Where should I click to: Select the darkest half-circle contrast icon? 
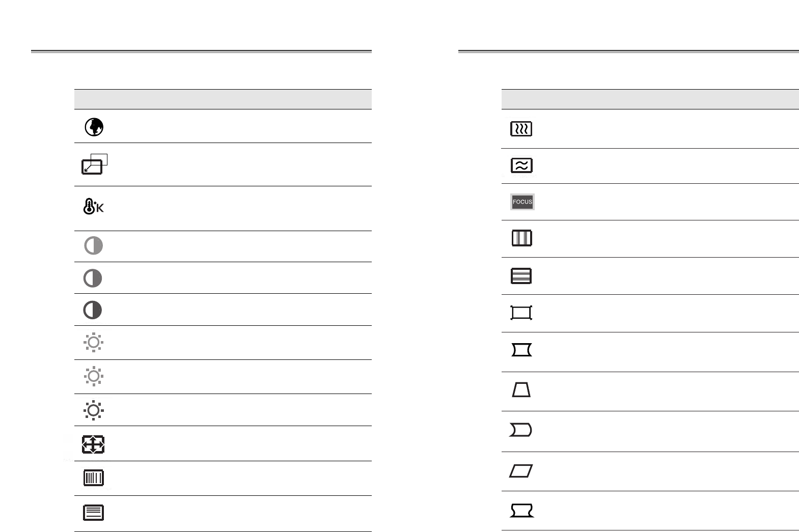point(93,310)
